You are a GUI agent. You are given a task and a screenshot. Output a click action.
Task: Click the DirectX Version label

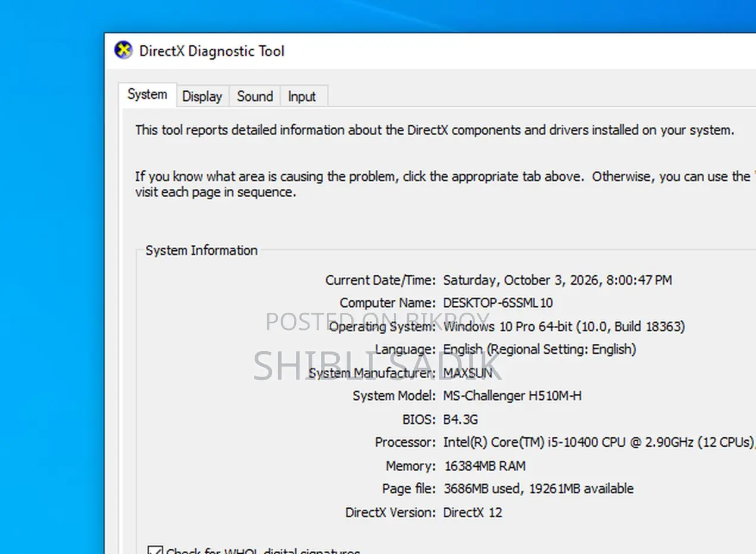(391, 512)
